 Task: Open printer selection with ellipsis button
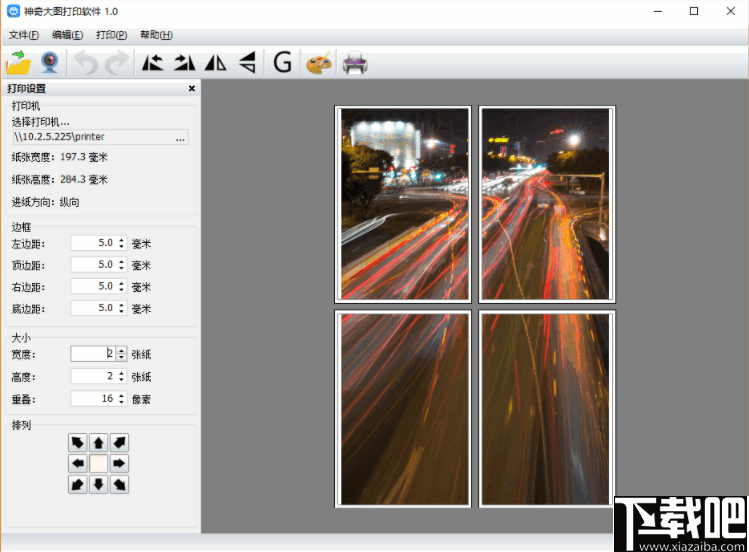point(180,137)
